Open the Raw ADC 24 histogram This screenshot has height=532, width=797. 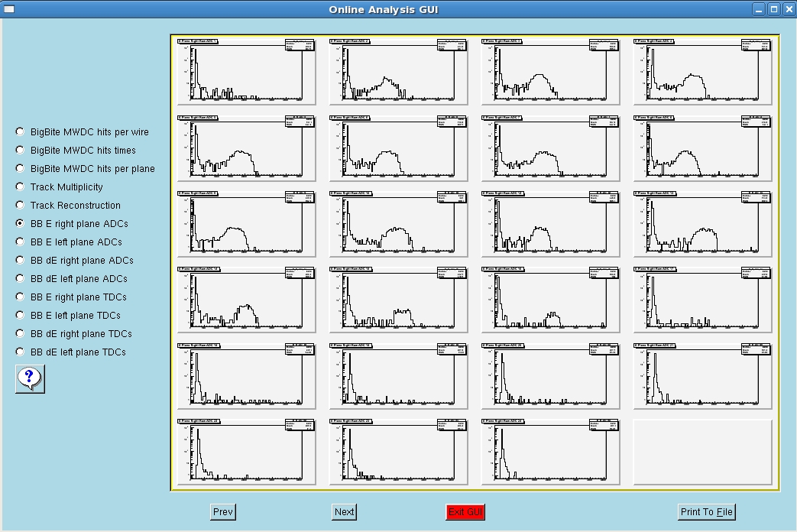[550, 452]
